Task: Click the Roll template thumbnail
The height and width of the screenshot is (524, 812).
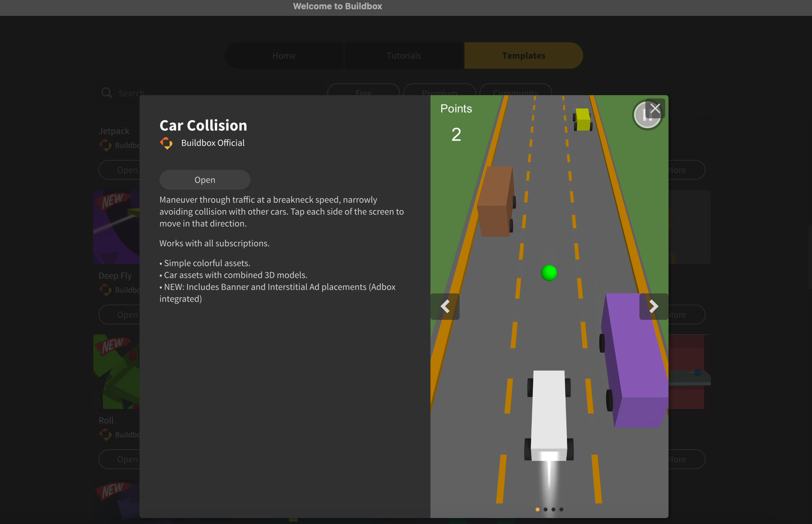Action: pos(116,372)
